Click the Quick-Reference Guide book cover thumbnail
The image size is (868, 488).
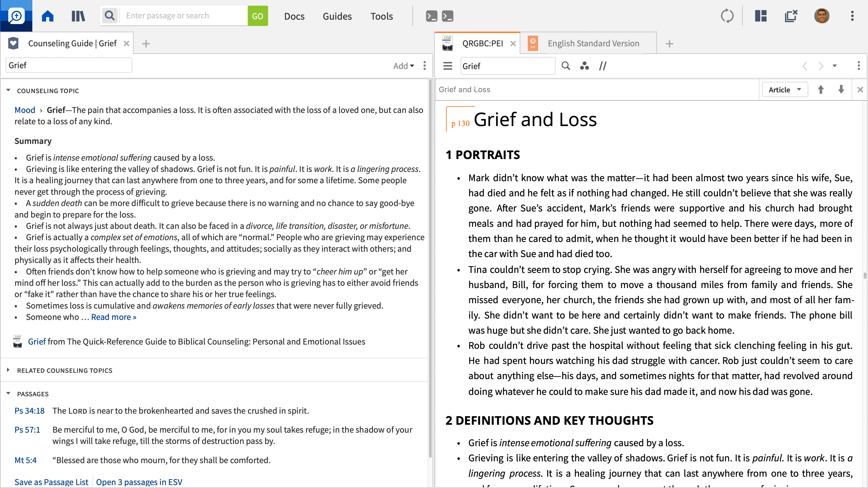[18, 341]
